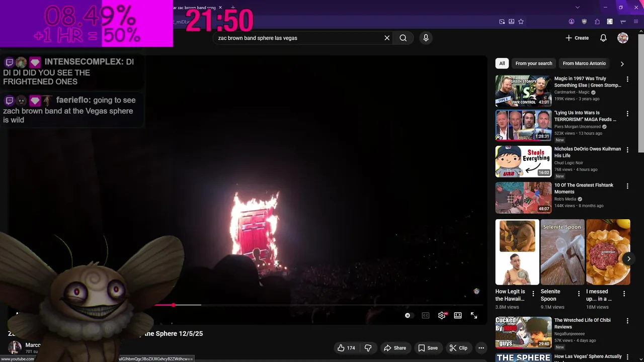Open the browser account profile icon
This screenshot has height=362, width=644.
tap(572, 22)
